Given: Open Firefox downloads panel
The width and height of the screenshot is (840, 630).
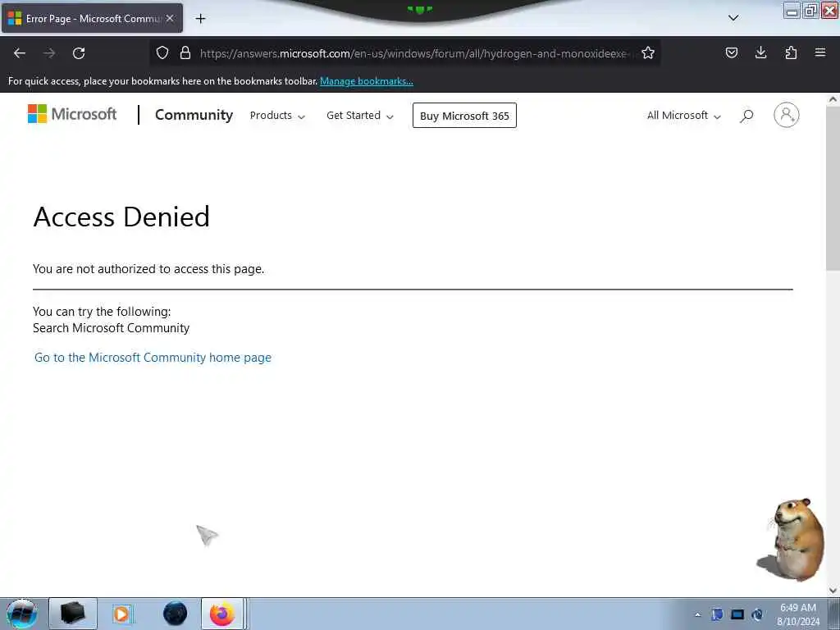Looking at the screenshot, I should (760, 52).
